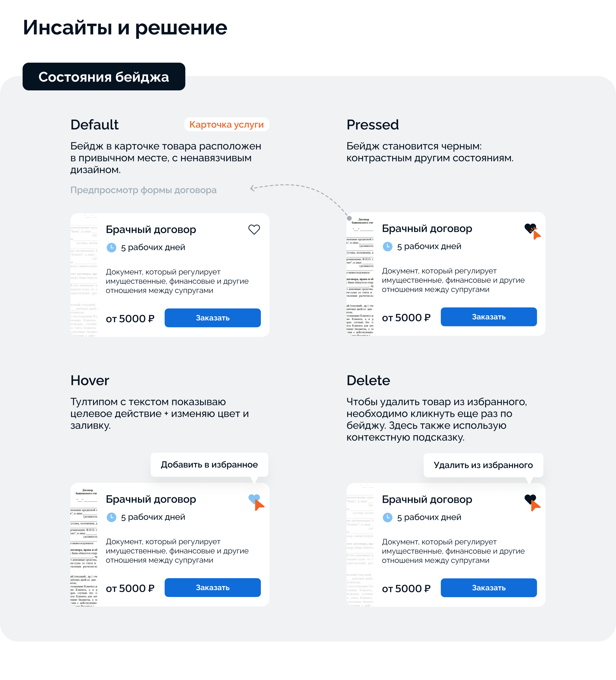Click clock icon in Default card
The image size is (616, 680).
111,248
